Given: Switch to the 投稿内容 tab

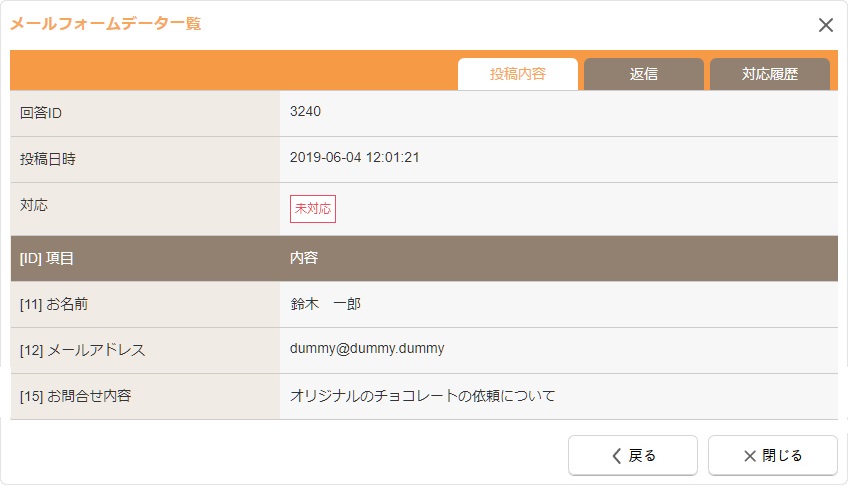Looking at the screenshot, I should pos(518,74).
